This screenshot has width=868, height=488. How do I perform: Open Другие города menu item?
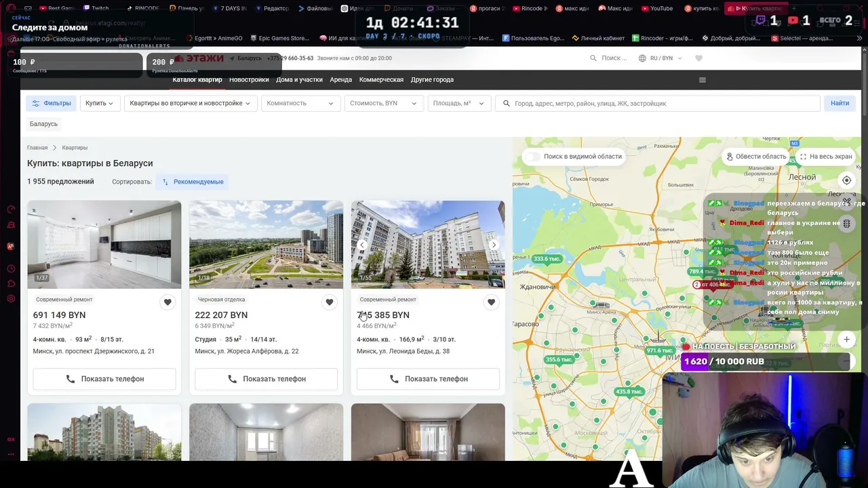point(432,80)
